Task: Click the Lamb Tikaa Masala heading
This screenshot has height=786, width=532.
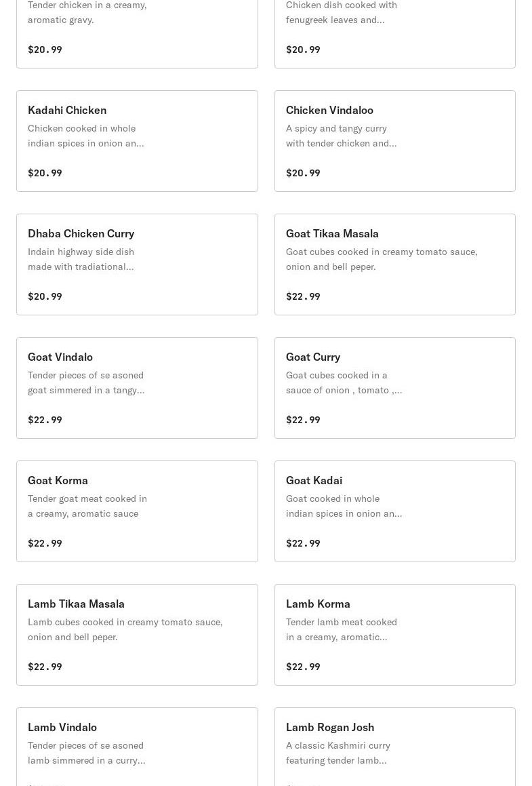Action: tap(76, 604)
